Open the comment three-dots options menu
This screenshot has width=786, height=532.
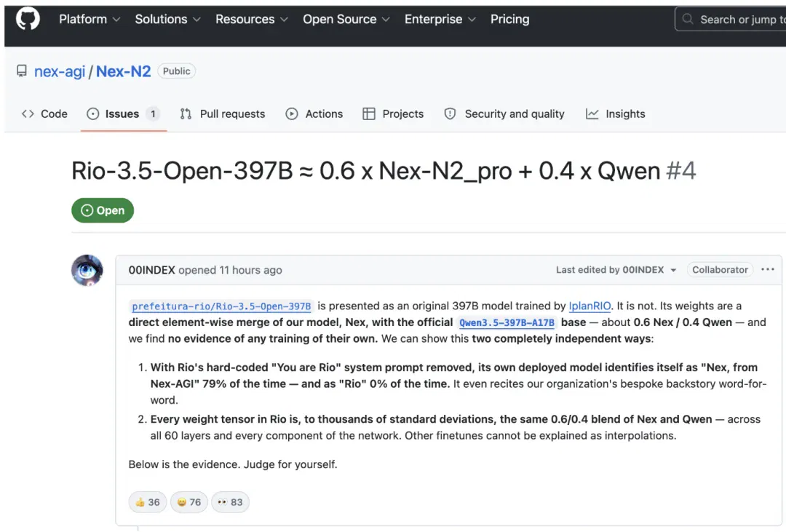point(768,270)
